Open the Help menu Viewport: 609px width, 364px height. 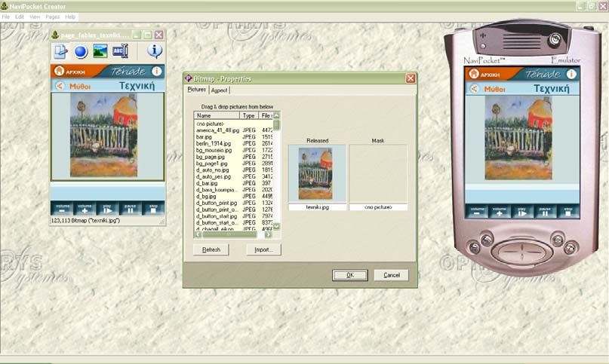(70, 17)
